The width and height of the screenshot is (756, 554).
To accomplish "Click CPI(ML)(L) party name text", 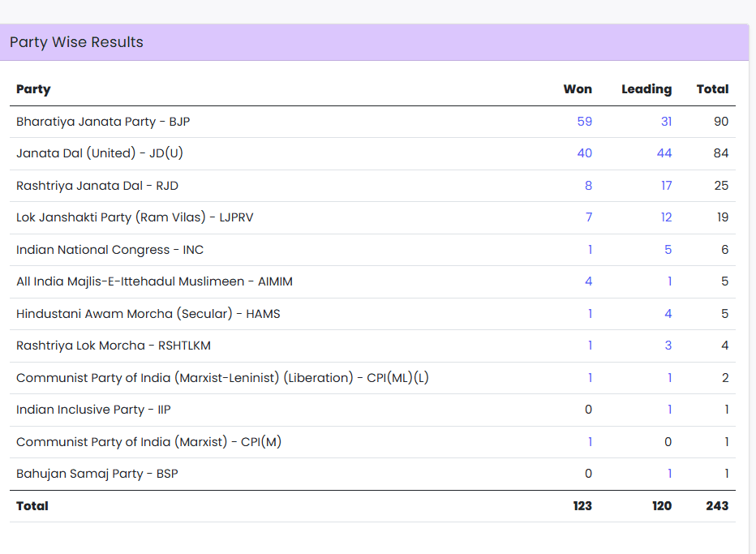I will [x=222, y=378].
